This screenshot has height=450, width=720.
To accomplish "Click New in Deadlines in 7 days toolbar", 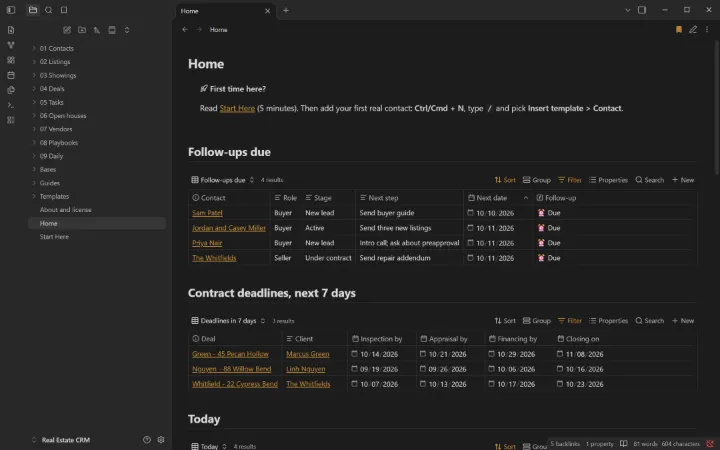I will point(683,321).
